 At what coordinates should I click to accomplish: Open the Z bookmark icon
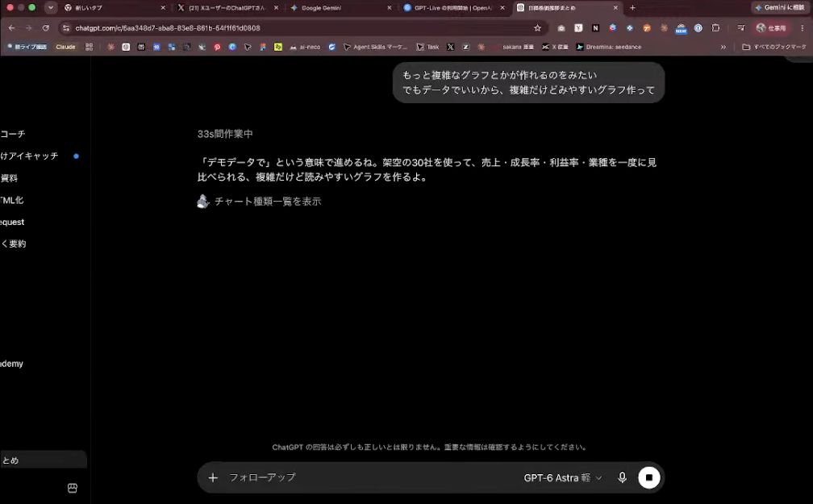coord(466,47)
